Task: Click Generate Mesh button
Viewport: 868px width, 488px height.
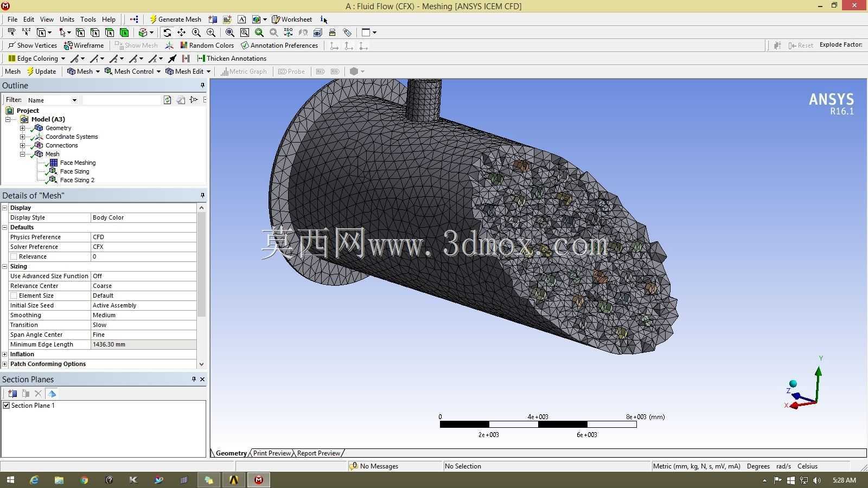Action: point(175,20)
